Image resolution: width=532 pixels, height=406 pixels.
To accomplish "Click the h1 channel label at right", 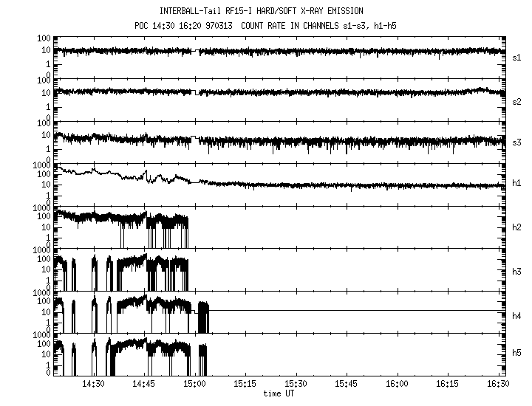I will coord(517,183).
